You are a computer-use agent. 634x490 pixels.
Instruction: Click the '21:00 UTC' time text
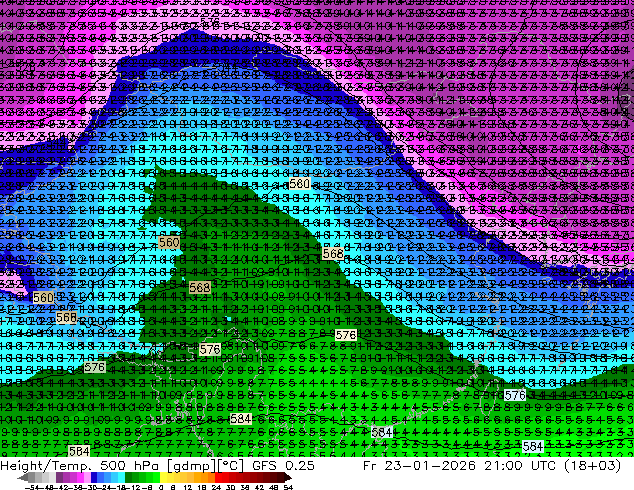tap(522, 466)
